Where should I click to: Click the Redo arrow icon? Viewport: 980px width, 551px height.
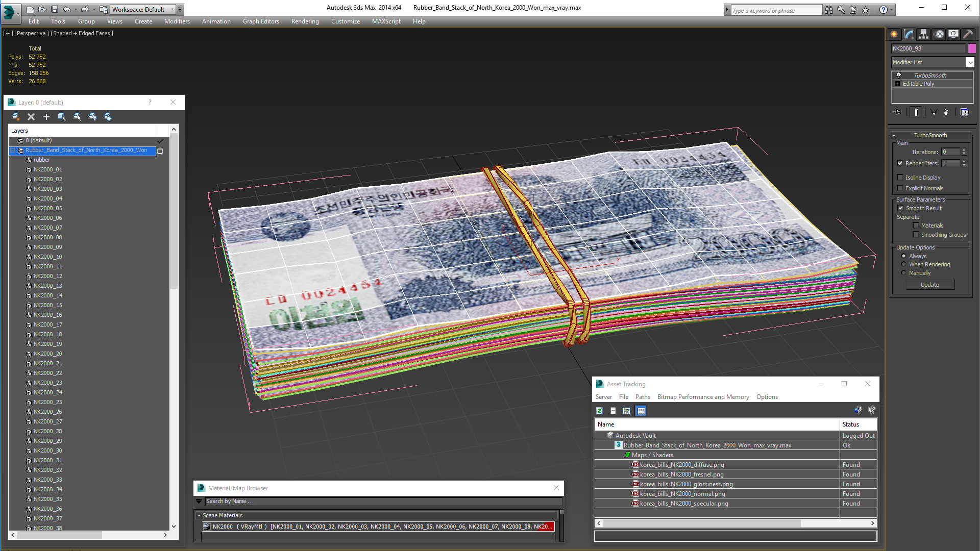point(85,9)
